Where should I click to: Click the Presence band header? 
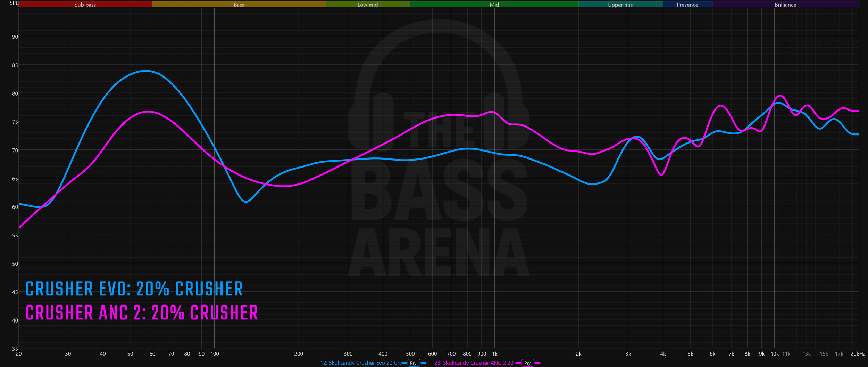point(687,5)
